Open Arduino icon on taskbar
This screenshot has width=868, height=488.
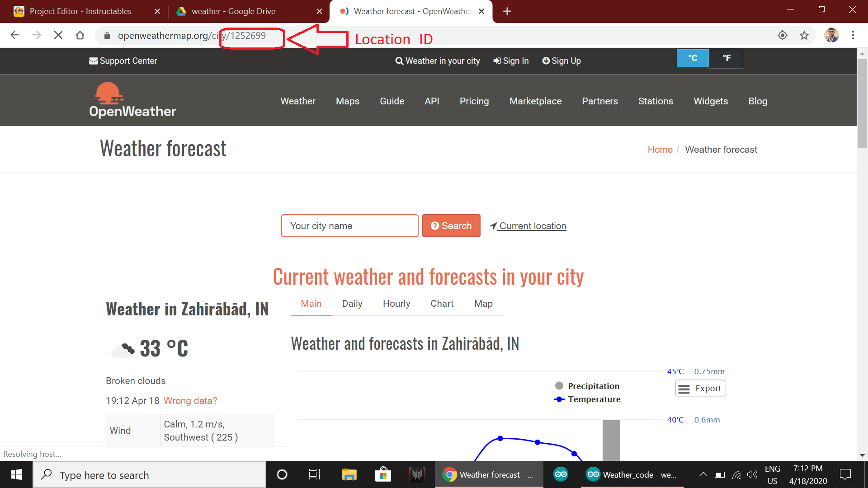[x=561, y=474]
